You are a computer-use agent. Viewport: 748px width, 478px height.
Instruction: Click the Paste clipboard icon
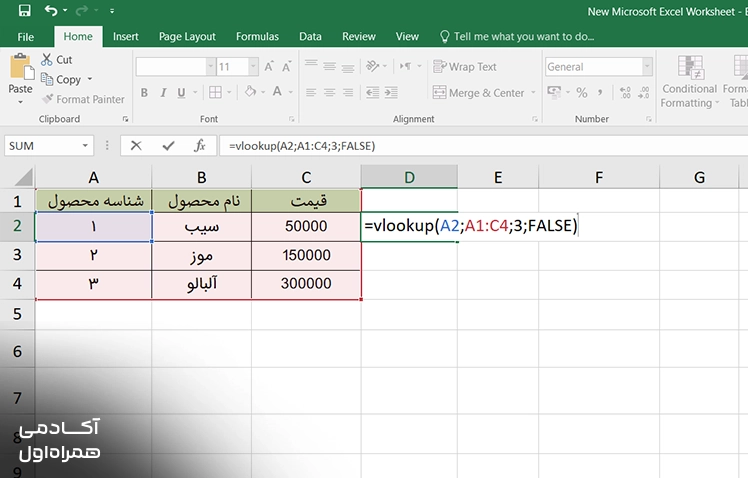tap(21, 67)
